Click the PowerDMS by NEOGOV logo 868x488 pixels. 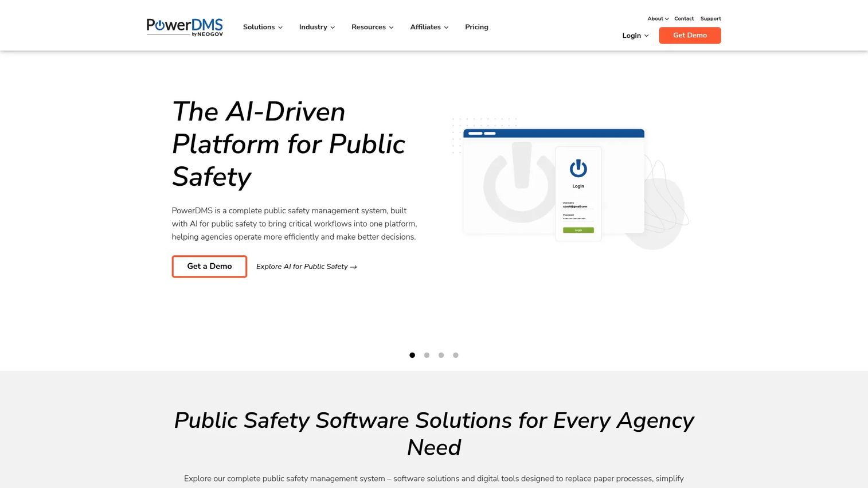pyautogui.click(x=185, y=27)
